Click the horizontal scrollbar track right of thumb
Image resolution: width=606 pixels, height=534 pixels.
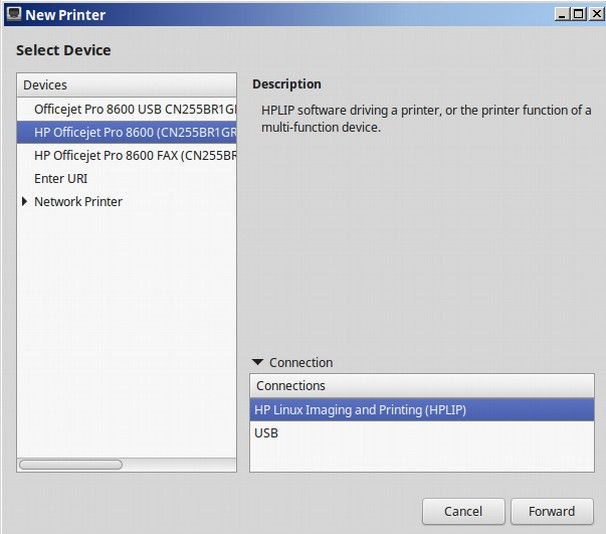[179, 464]
